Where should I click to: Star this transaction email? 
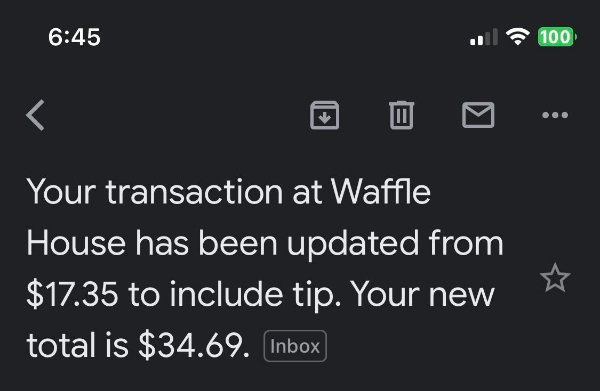pos(555,278)
